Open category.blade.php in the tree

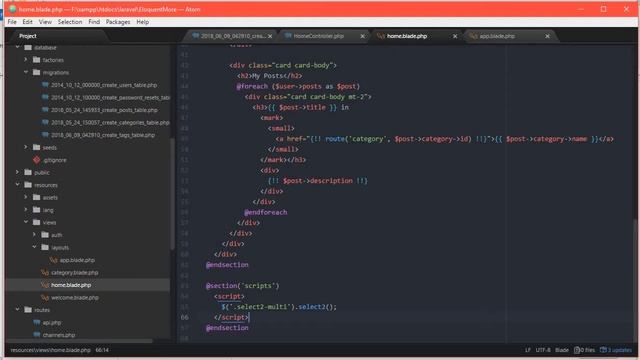(75, 272)
